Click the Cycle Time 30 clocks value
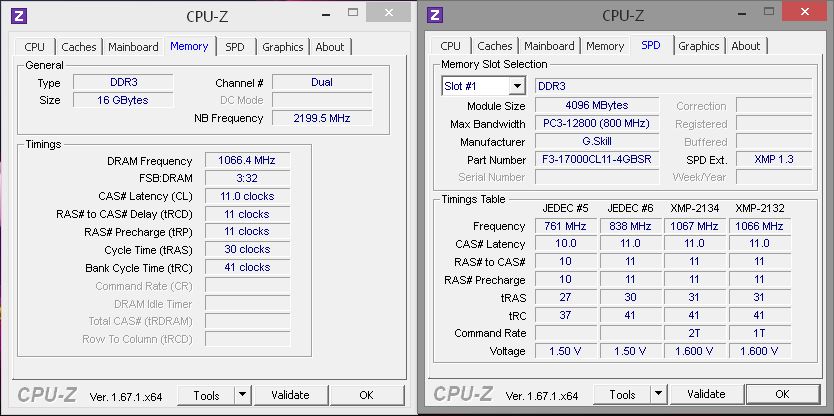Viewport: 834px width, 416px height. [x=248, y=249]
